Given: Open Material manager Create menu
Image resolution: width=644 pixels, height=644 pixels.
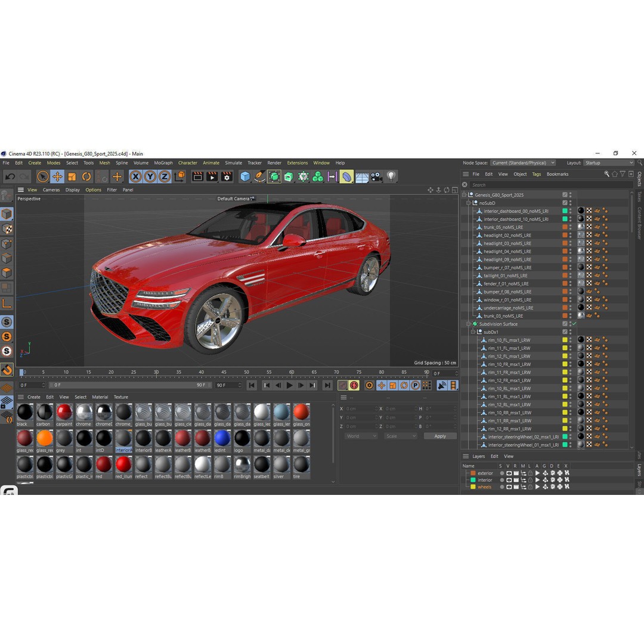Looking at the screenshot, I should 33,397.
